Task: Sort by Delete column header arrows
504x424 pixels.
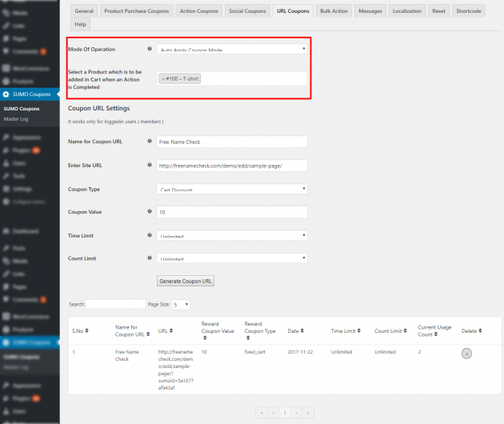Action: click(x=480, y=330)
